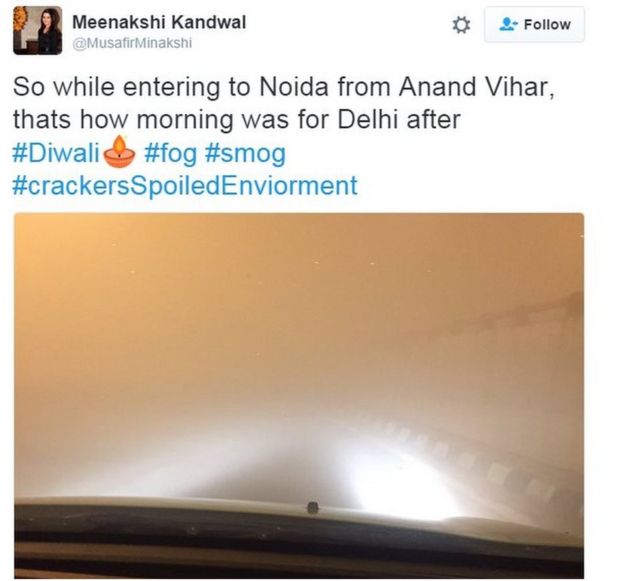Viewport: 624px width, 581px height.
Task: Open the #Diwali hashtag
Action: point(56,153)
